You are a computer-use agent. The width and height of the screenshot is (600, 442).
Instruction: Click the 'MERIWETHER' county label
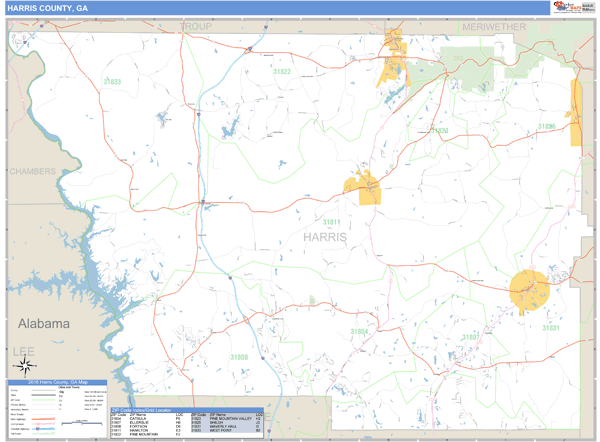click(494, 27)
